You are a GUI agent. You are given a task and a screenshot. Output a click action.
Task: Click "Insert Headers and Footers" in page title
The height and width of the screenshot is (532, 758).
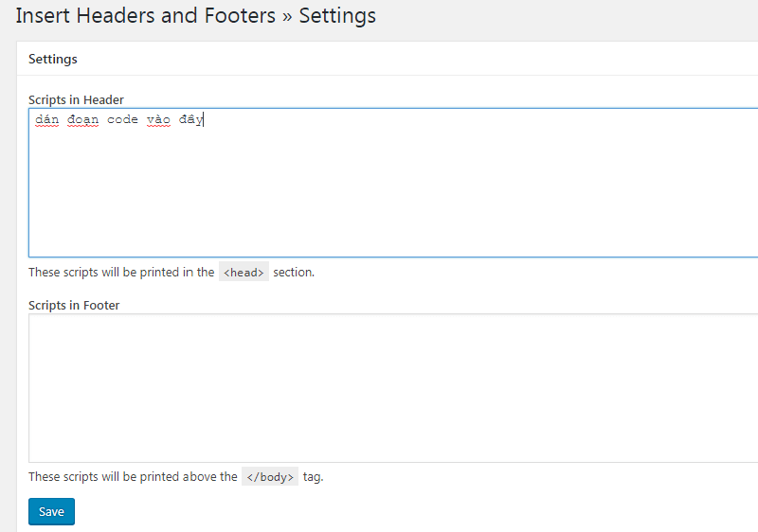click(146, 16)
